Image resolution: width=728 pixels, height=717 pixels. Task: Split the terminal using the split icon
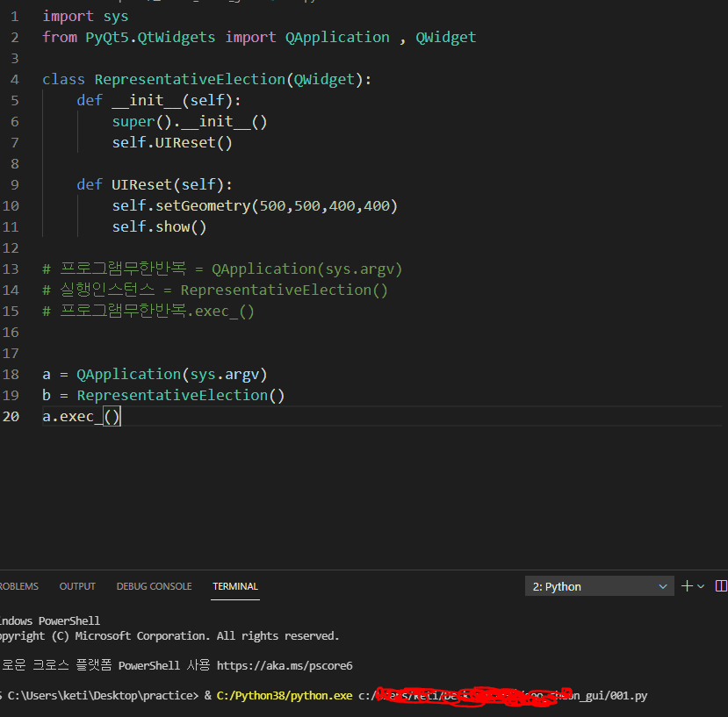click(x=722, y=586)
